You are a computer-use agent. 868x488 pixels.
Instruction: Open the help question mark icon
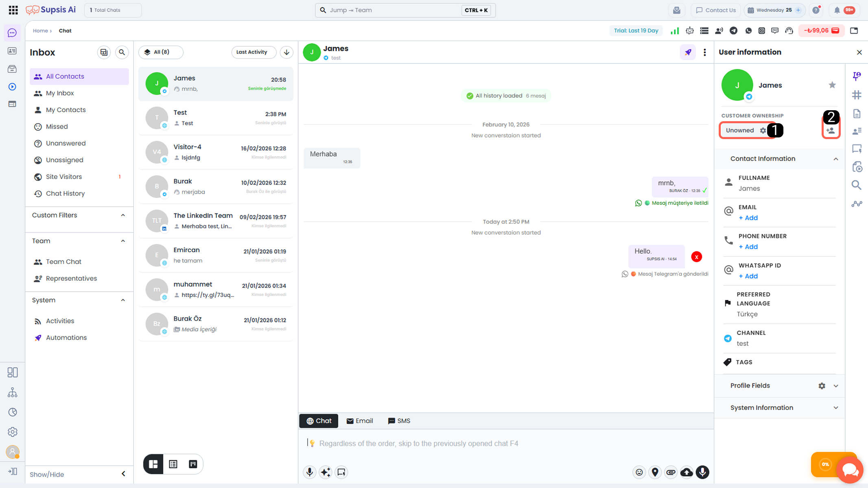pyautogui.click(x=816, y=10)
